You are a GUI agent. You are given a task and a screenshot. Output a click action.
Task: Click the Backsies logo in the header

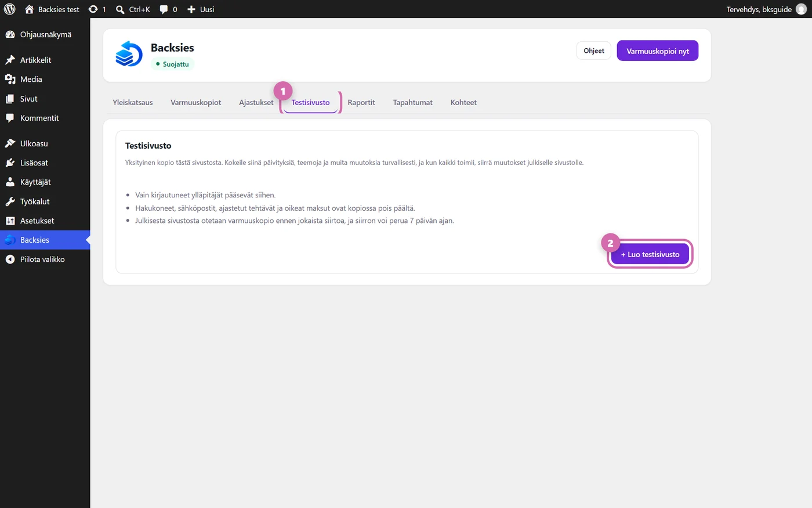click(x=129, y=54)
